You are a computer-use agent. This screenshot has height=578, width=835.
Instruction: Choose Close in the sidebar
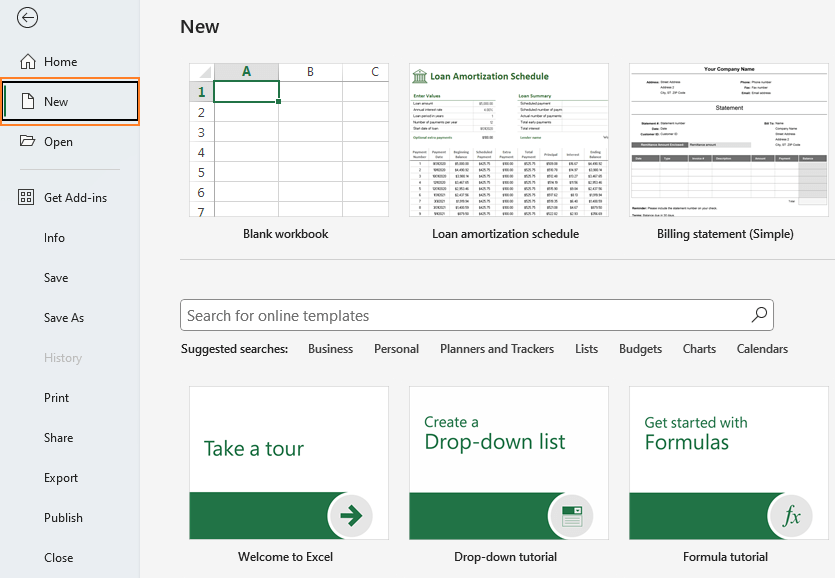tap(70, 558)
